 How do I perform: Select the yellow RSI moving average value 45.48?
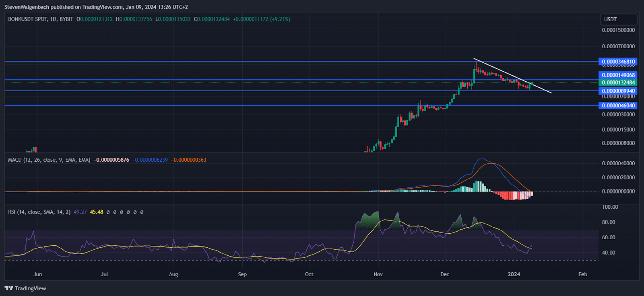click(97, 212)
